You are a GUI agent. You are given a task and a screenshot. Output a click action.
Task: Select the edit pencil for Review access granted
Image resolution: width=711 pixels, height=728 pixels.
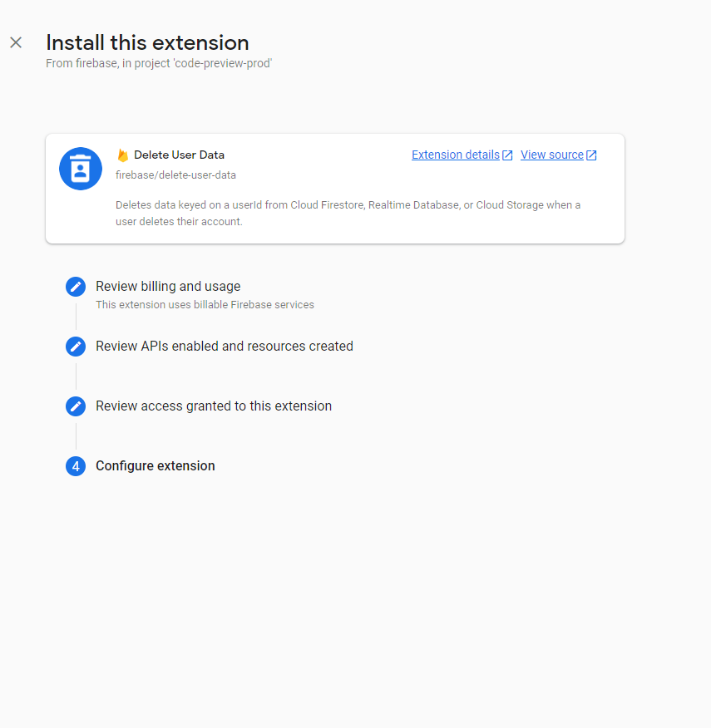tap(75, 406)
